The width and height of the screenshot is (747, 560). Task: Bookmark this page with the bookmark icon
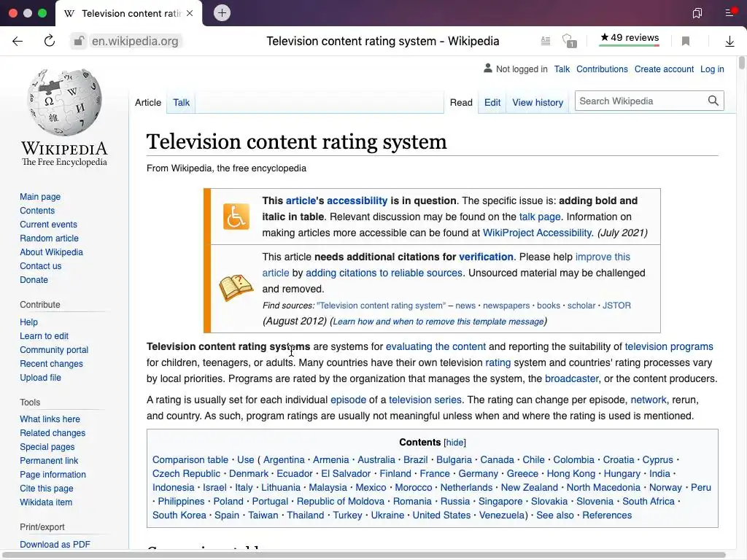tap(686, 42)
